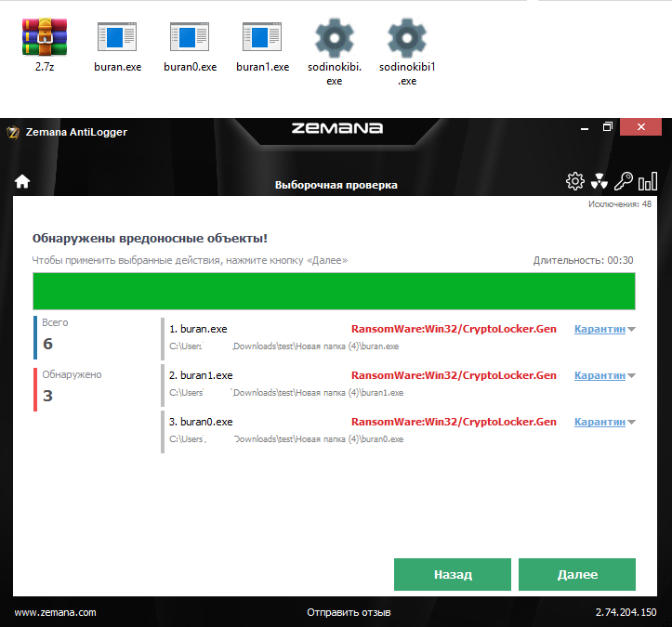
Task: Minimize the Zemana AntiLogger window
Action: click(x=584, y=127)
